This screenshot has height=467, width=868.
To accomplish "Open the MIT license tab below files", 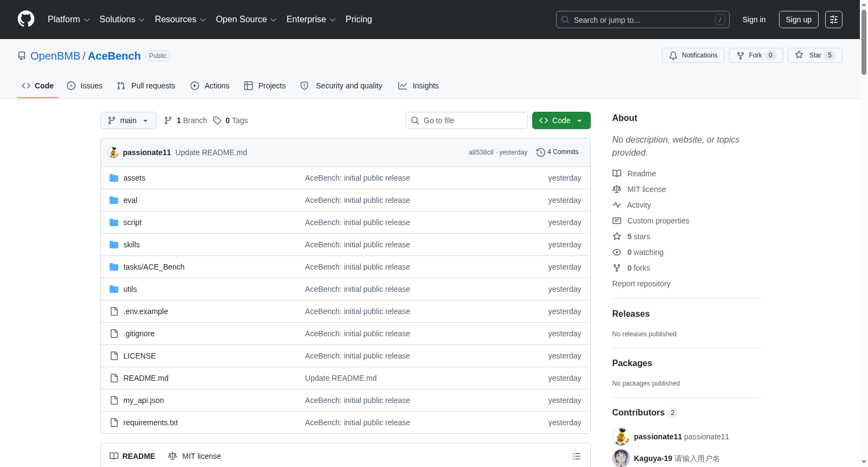I will [195, 456].
